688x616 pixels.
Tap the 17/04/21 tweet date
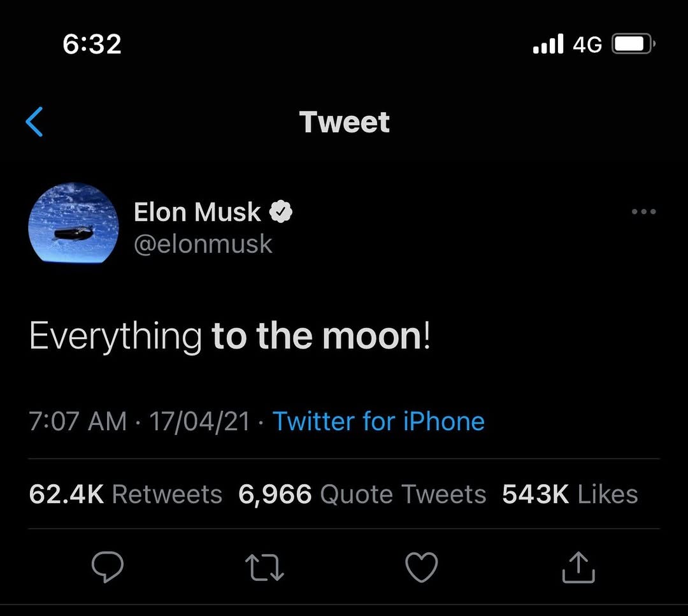pos(199,421)
